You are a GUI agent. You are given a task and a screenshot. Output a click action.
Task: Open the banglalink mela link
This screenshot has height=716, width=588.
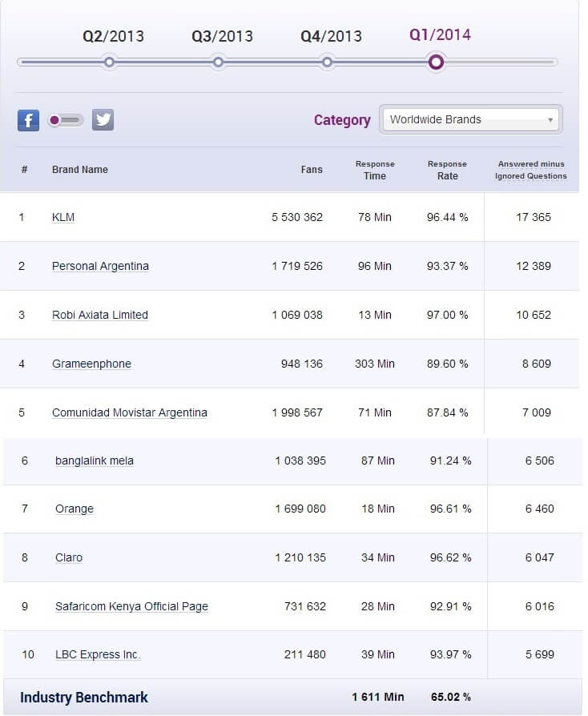pyautogui.click(x=95, y=461)
